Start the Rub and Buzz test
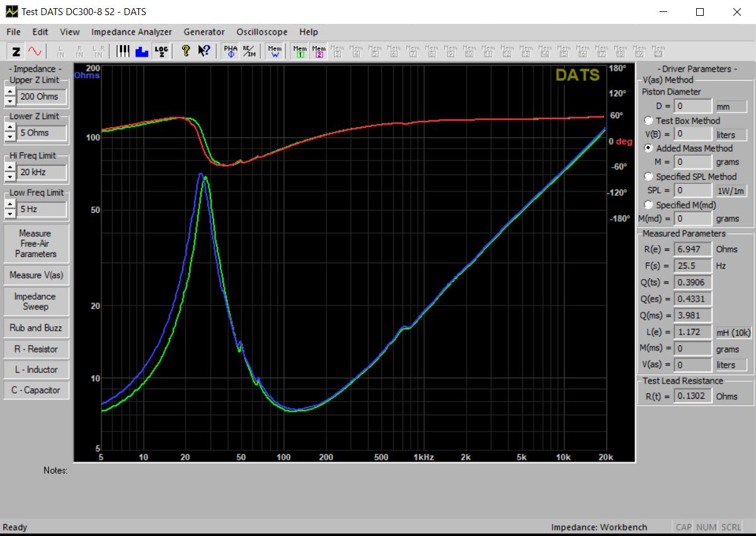 [35, 328]
